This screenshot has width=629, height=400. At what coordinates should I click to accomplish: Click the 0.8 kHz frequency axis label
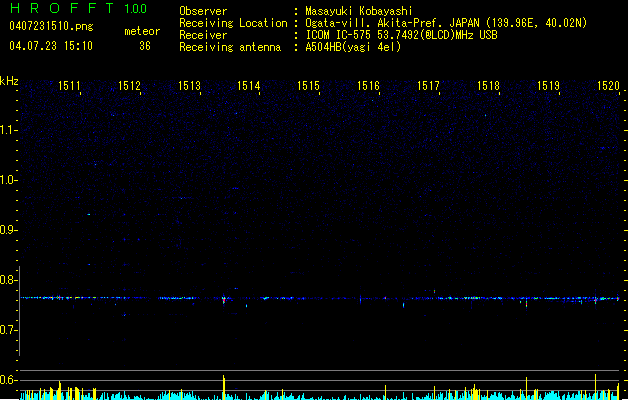coord(8,280)
